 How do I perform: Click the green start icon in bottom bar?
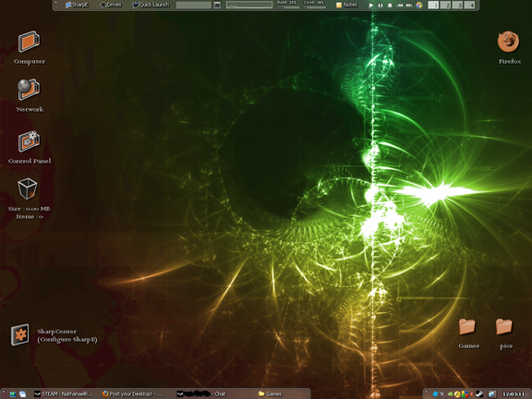click(13, 393)
